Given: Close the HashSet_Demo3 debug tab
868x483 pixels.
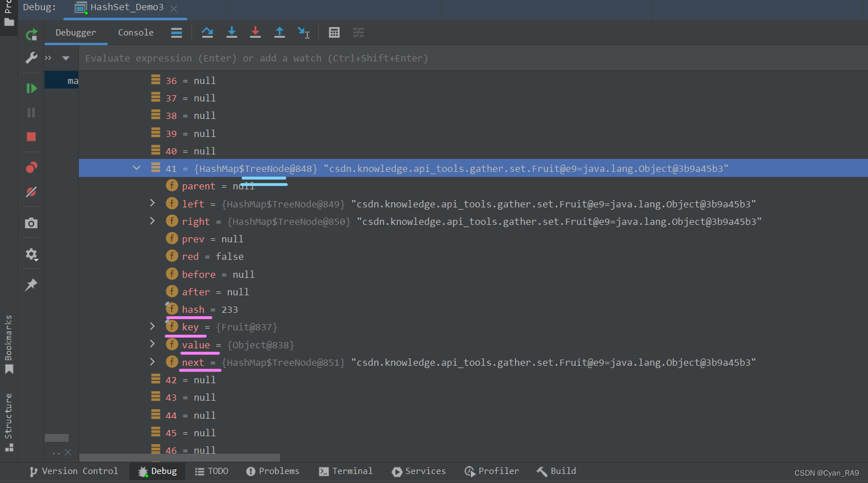Looking at the screenshot, I should 173,8.
